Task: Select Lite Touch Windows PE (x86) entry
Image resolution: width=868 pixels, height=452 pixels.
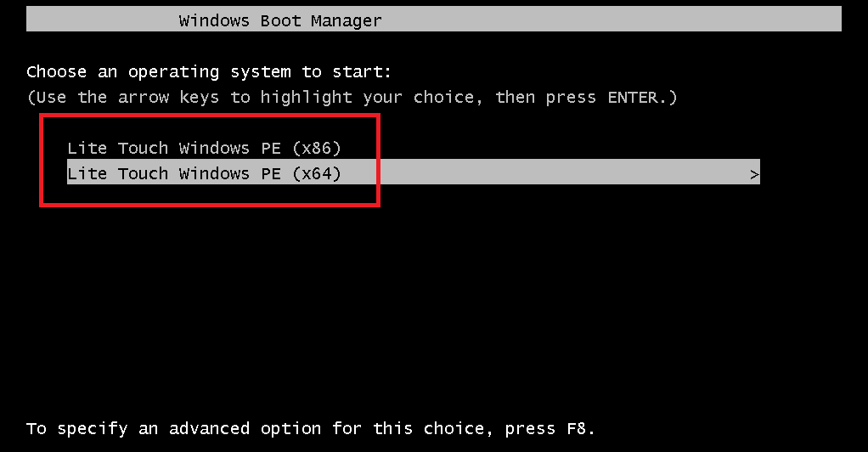Action: (x=204, y=149)
